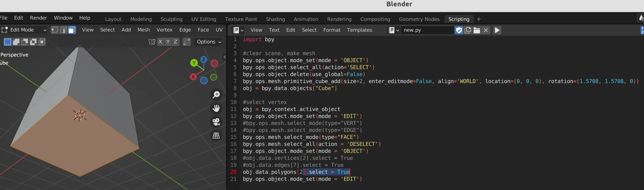Switch to the Geometry Nodes workspace tab
Screen dimensions: 644x190
(419, 19)
